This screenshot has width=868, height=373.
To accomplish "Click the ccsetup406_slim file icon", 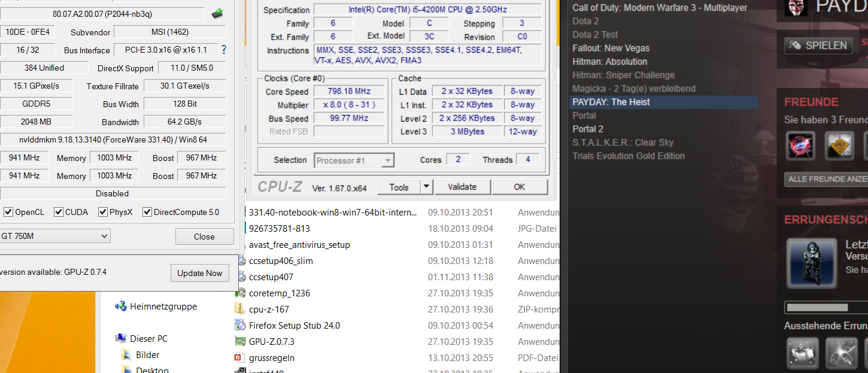I will pyautogui.click(x=241, y=261).
